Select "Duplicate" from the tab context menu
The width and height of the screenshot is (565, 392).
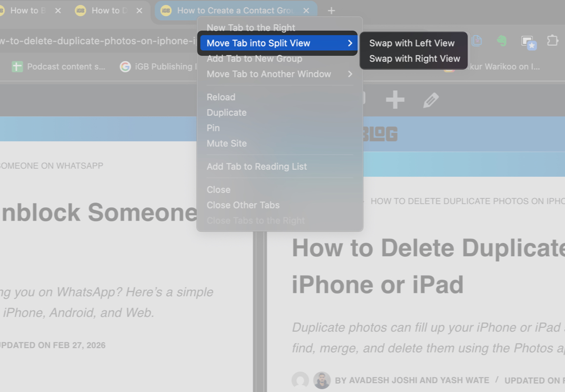pyautogui.click(x=226, y=112)
